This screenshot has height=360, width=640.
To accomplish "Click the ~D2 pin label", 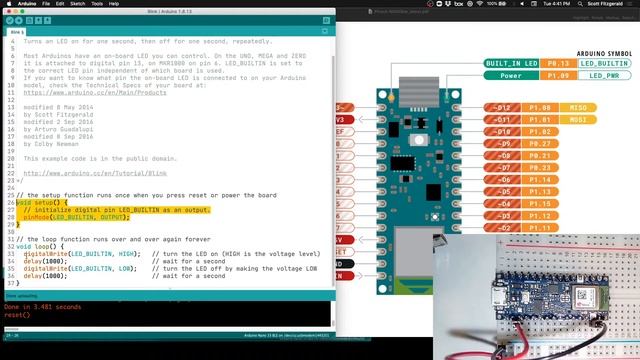I will click(x=502, y=228).
